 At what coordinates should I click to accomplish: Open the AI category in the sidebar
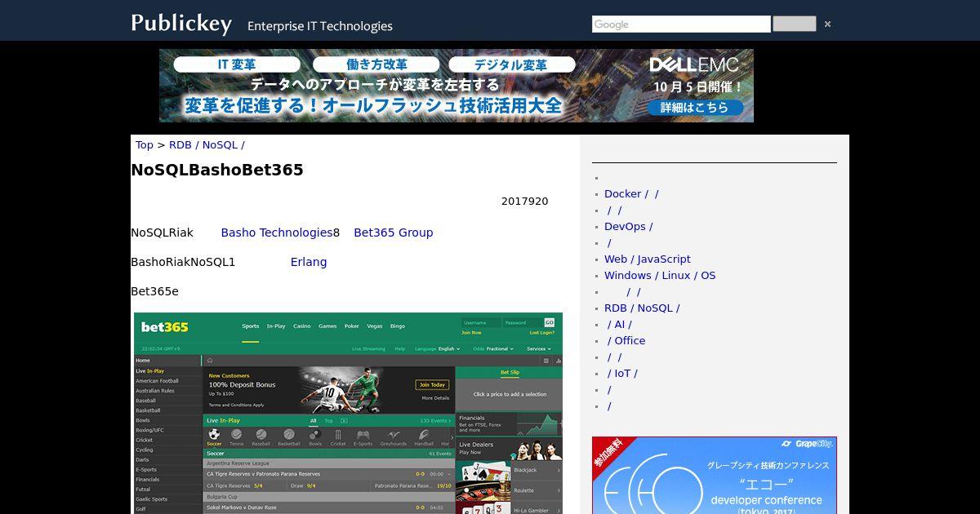620,325
